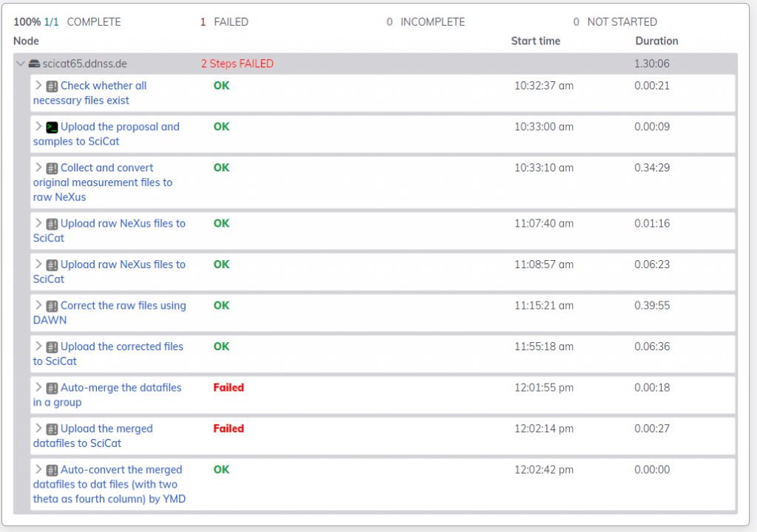Expand 'Collect and convert original measurement files' step
This screenshot has width=757, height=532.
coord(38,168)
